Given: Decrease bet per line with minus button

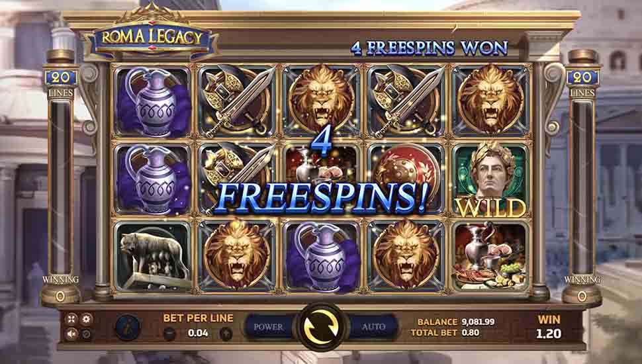Looking at the screenshot, I should (x=169, y=334).
